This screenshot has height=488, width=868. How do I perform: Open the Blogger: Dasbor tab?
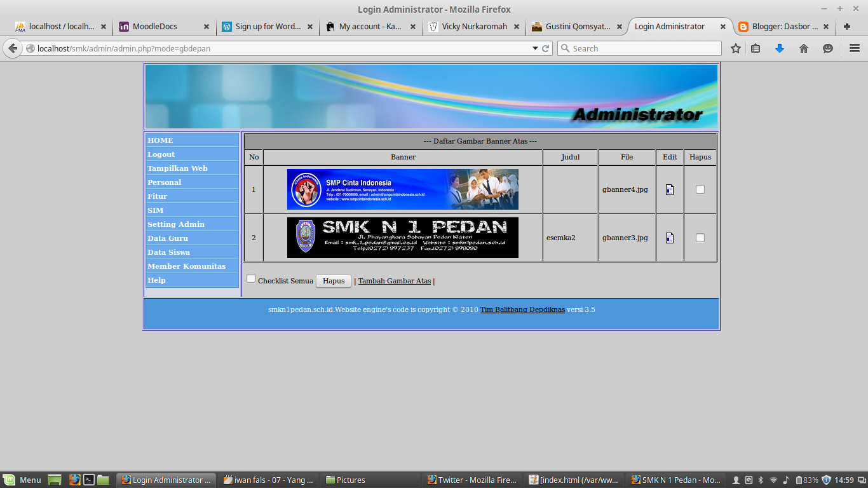click(784, 27)
